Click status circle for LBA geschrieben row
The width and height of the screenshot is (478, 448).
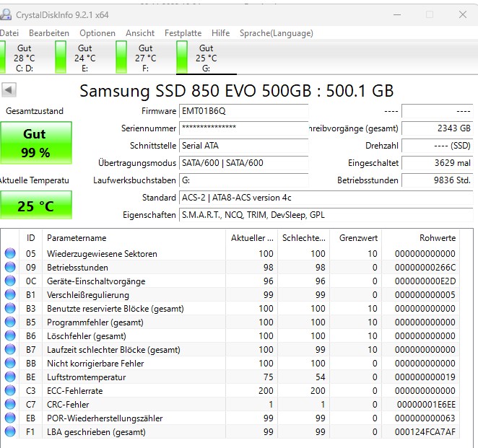[x=10, y=431]
